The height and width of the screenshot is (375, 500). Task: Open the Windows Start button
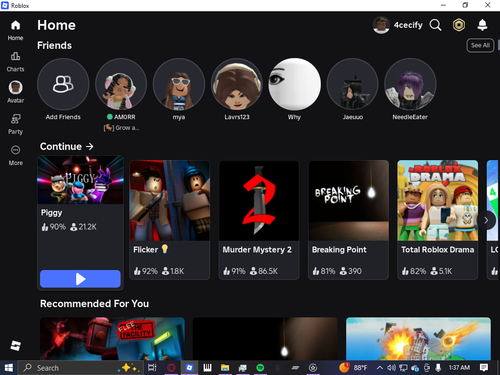[9, 368]
